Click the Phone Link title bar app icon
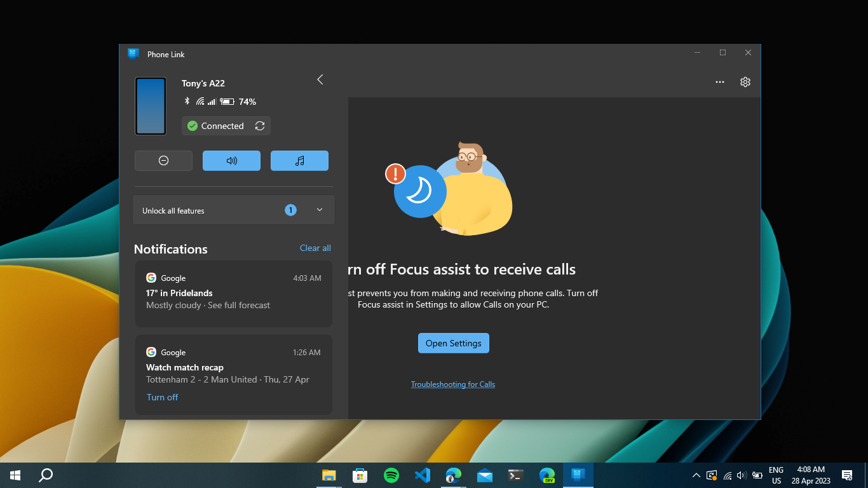 pyautogui.click(x=133, y=54)
